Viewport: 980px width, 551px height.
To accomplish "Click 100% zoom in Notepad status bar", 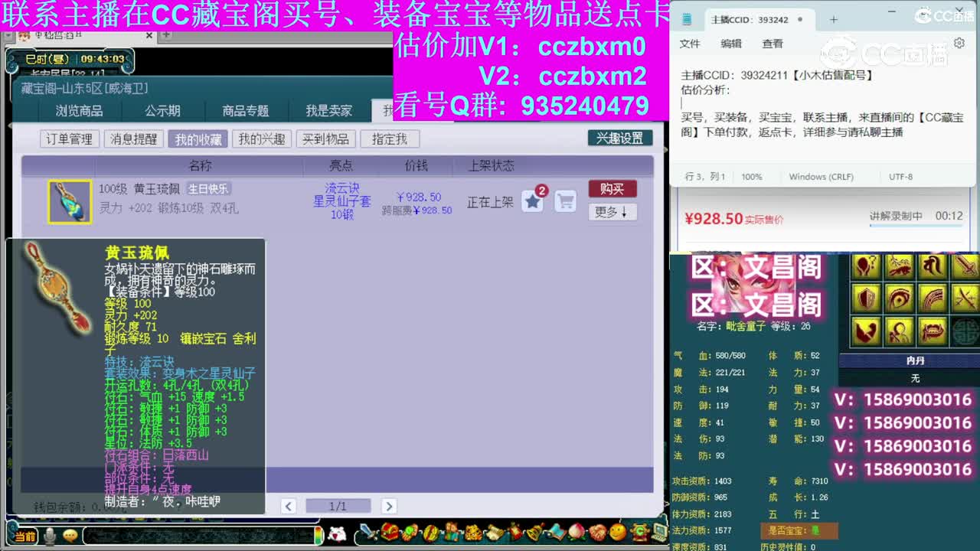I will tap(752, 177).
